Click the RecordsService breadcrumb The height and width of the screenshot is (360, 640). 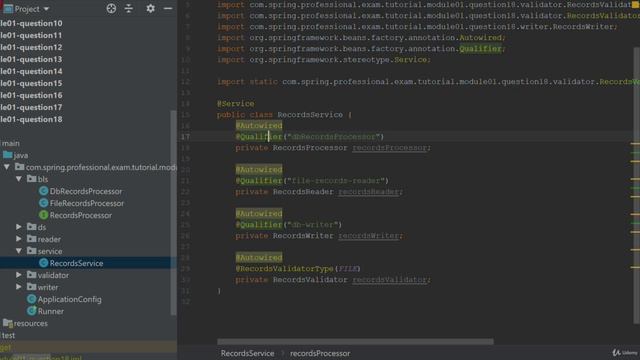[x=247, y=353]
